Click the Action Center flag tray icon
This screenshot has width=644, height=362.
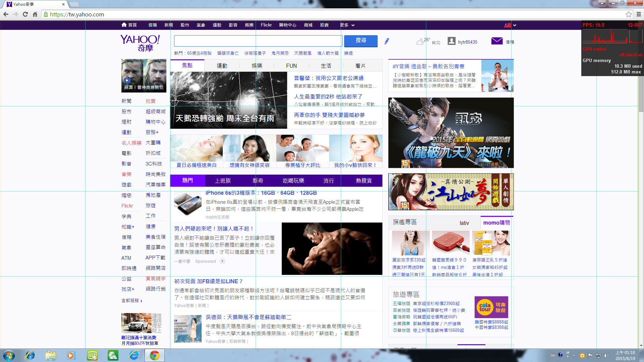pos(590,356)
